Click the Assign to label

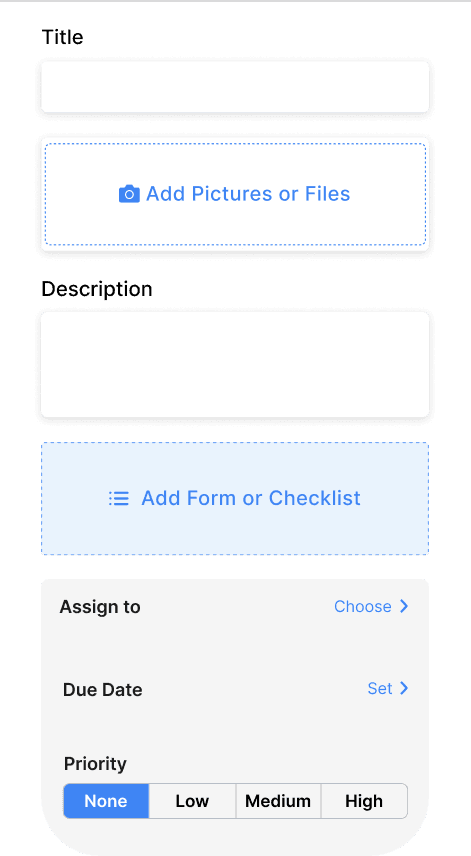pos(100,607)
